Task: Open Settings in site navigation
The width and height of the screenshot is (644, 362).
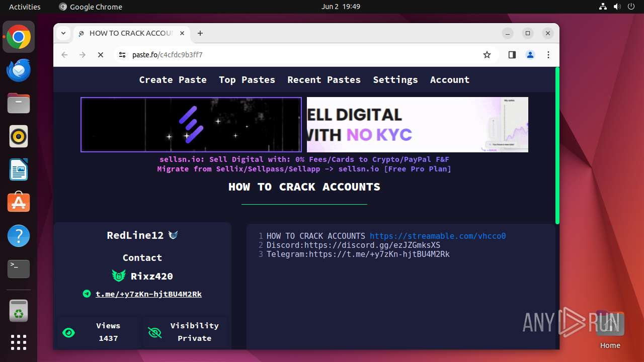Action: (x=395, y=79)
